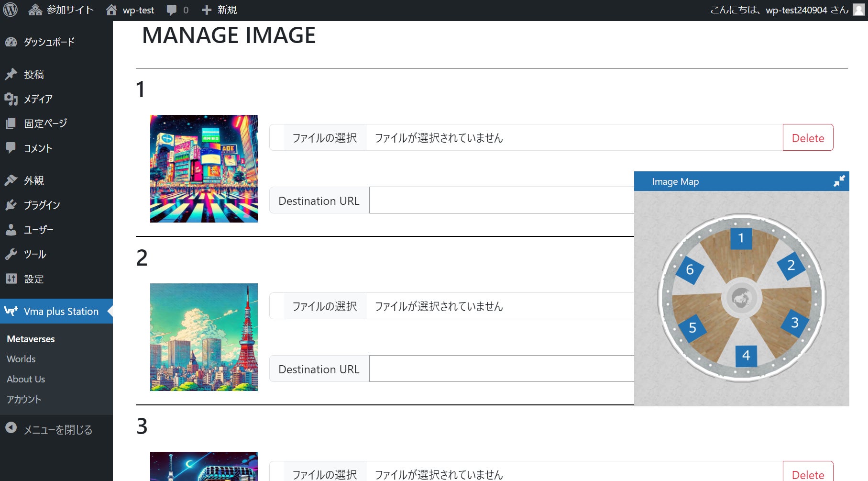Viewport: 868px width, 481px height.
Task: Open the Metaverses submenu link
Action: point(31,339)
